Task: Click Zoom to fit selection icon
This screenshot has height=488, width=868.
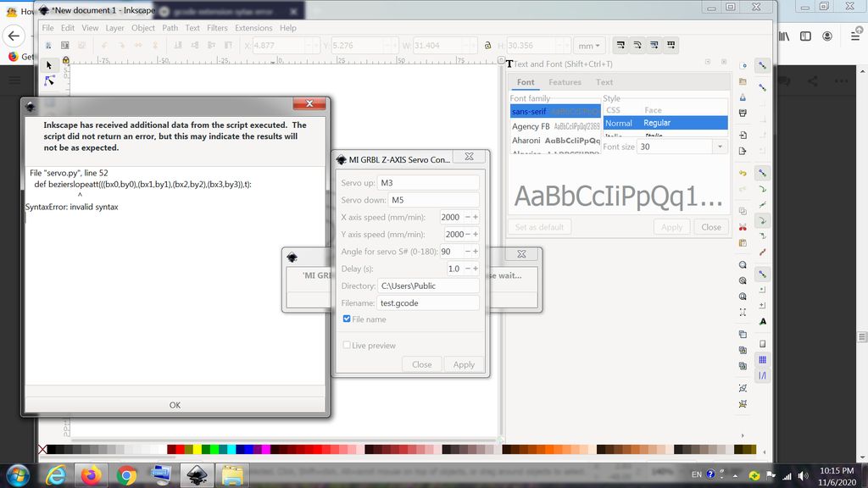Action: coord(743,265)
